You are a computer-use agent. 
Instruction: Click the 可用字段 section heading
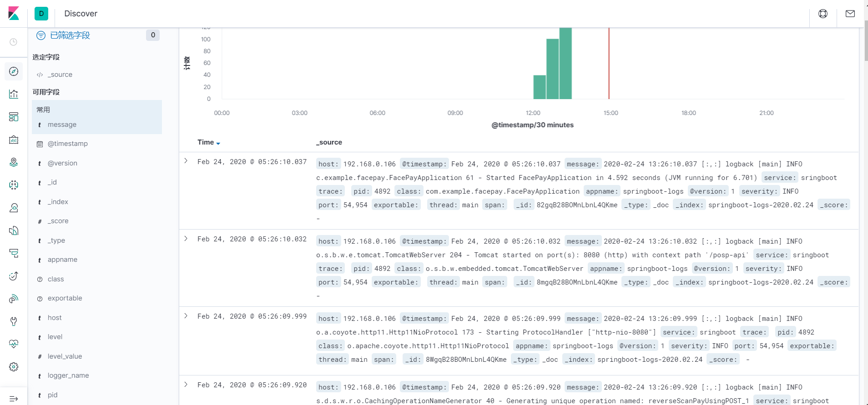[x=46, y=92]
